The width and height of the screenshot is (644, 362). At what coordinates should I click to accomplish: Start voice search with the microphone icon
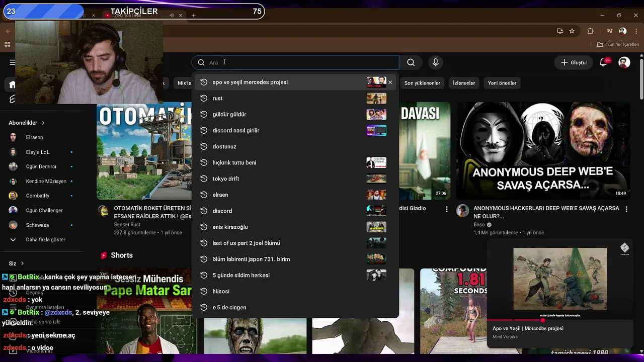436,62
